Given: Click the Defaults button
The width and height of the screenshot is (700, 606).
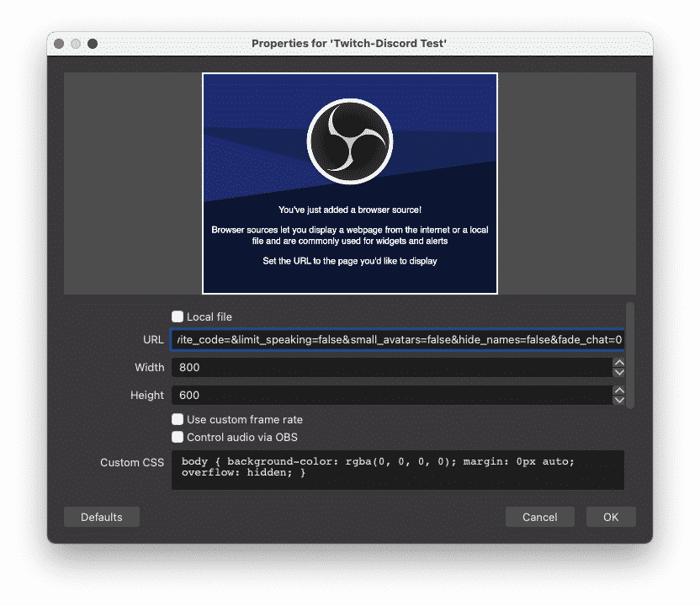Looking at the screenshot, I should (101, 517).
